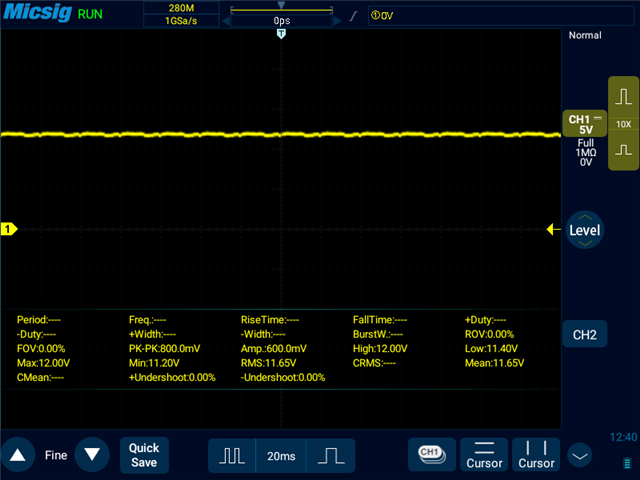Select the ROV:0.00% measurement
This screenshot has height=480, width=640.
point(489,334)
